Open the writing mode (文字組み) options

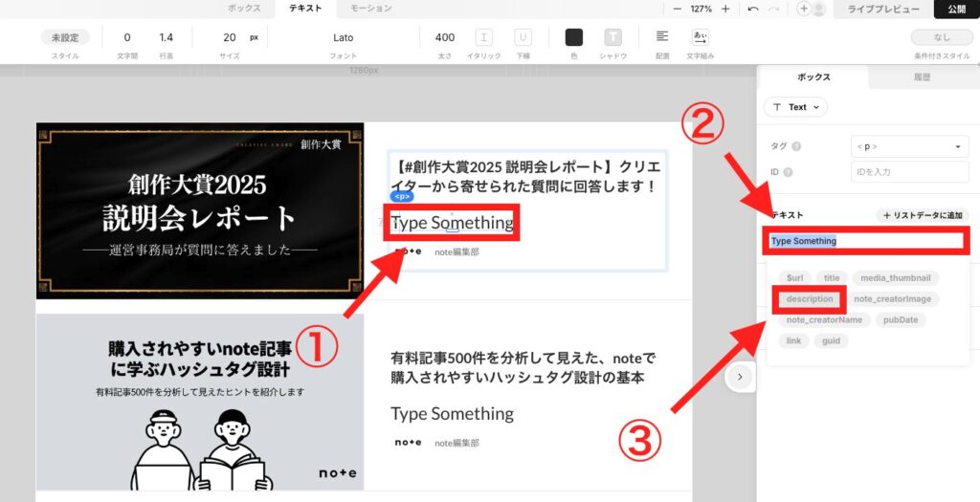click(700, 37)
